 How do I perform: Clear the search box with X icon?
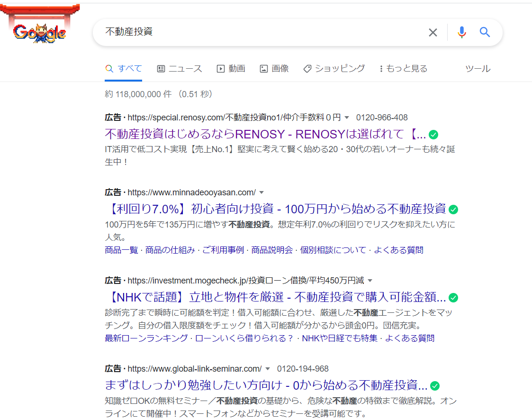433,32
